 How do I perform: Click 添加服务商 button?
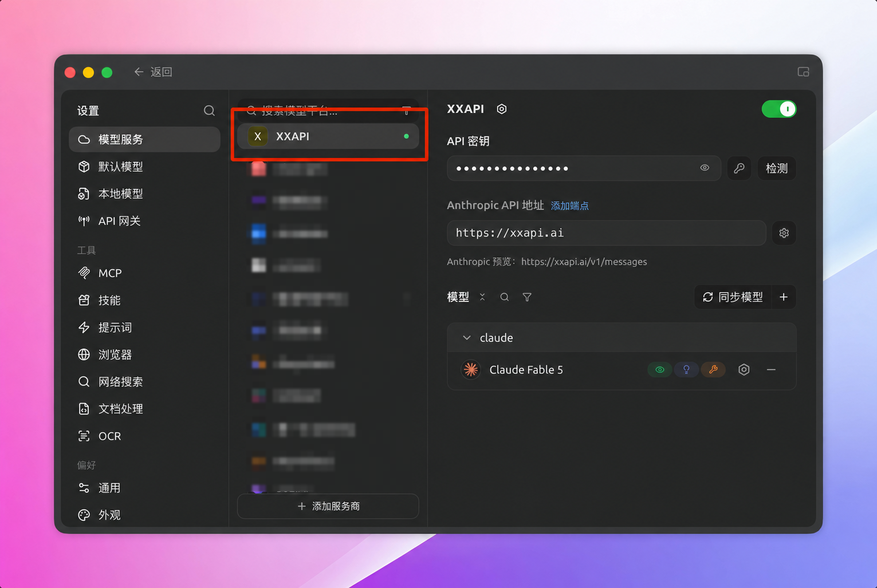[x=328, y=506]
